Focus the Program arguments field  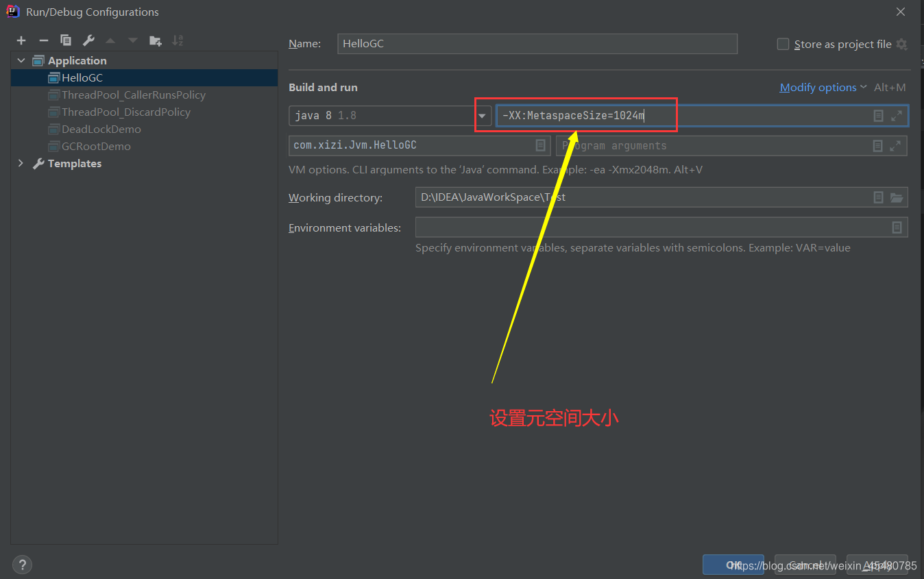[x=731, y=145]
